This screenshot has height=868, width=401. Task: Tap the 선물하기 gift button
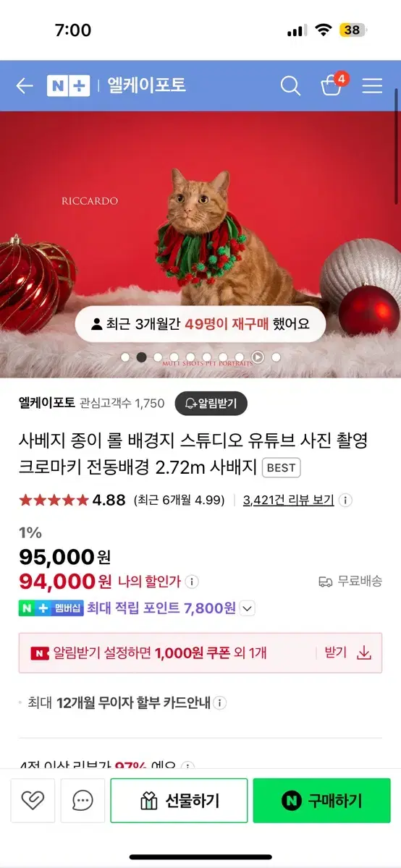coord(179,801)
